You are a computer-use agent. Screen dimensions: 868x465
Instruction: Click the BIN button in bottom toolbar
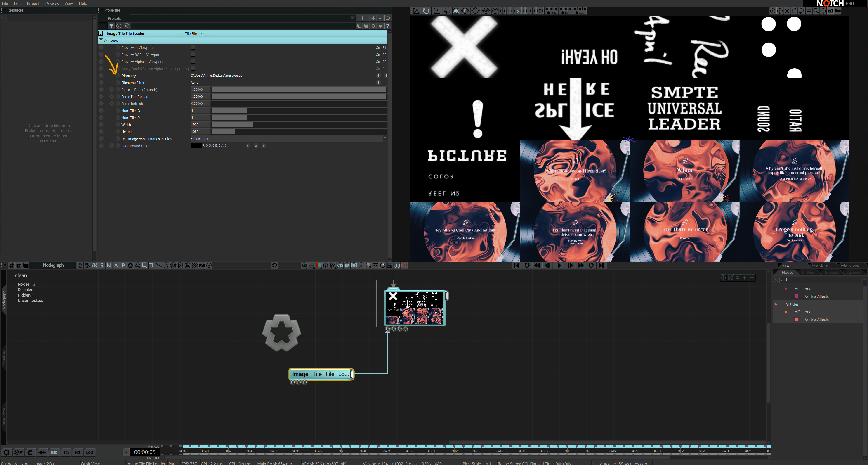(x=66, y=453)
